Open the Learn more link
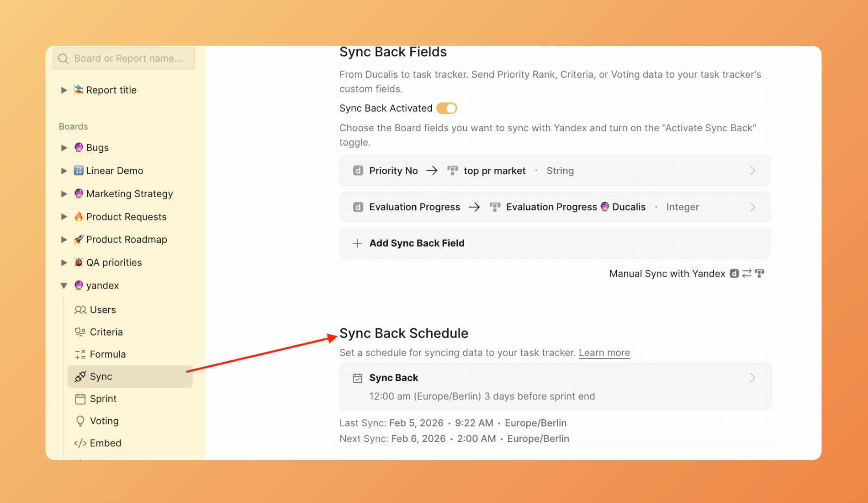This screenshot has height=503, width=868. [x=604, y=353]
